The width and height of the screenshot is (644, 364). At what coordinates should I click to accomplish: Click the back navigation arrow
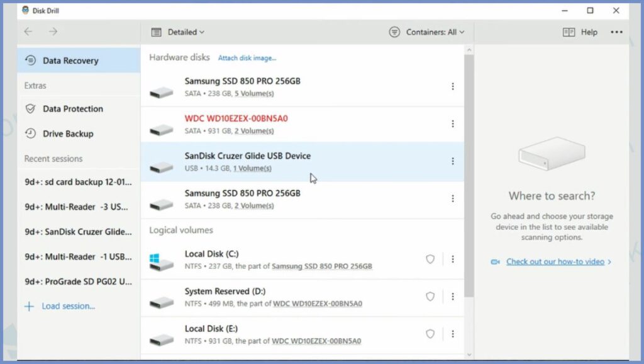pyautogui.click(x=28, y=31)
